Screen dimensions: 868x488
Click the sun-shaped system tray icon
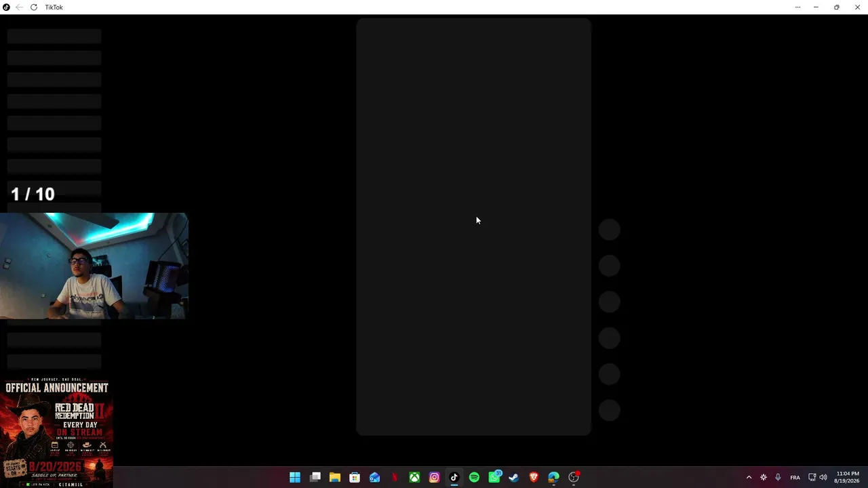coord(764,477)
